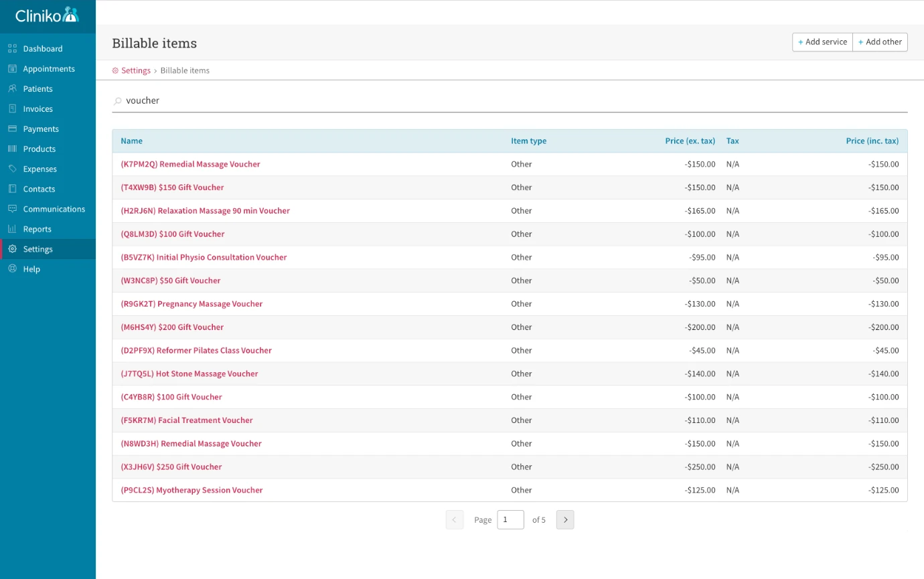The width and height of the screenshot is (924, 579).
Task: Open the Dashboard menu item
Action: pyautogui.click(x=48, y=48)
